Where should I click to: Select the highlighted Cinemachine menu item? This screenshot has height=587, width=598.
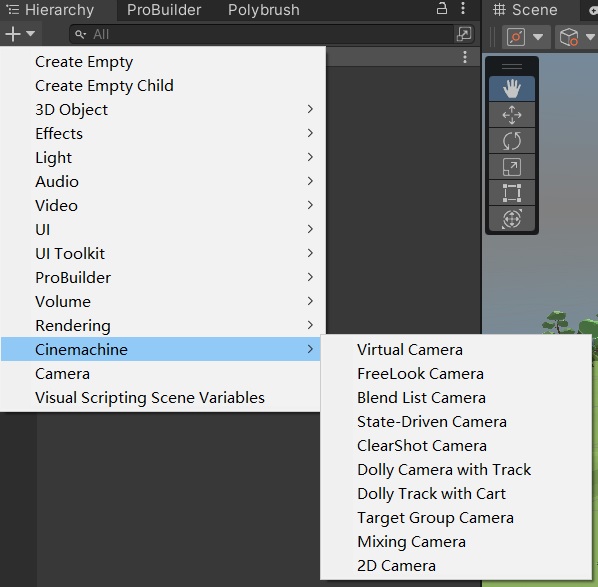[x=161, y=349]
